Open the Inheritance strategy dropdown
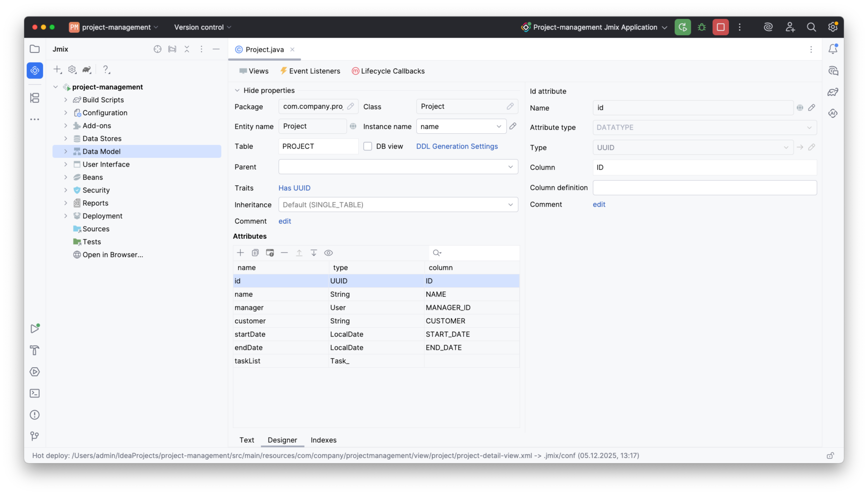The image size is (868, 495). point(398,205)
